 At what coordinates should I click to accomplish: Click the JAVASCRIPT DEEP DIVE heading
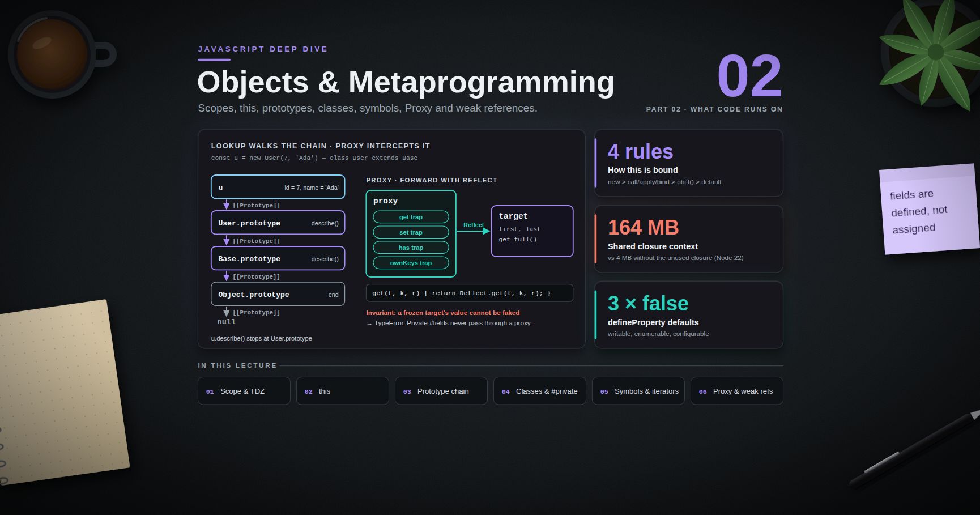(263, 49)
